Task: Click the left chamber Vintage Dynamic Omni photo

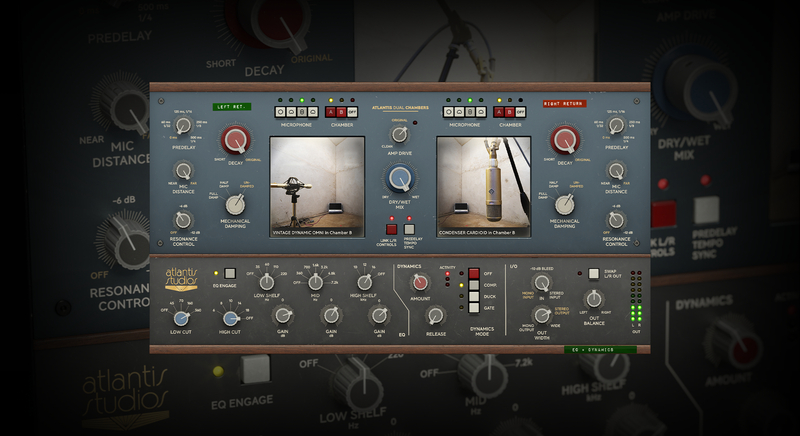Action: click(317, 187)
